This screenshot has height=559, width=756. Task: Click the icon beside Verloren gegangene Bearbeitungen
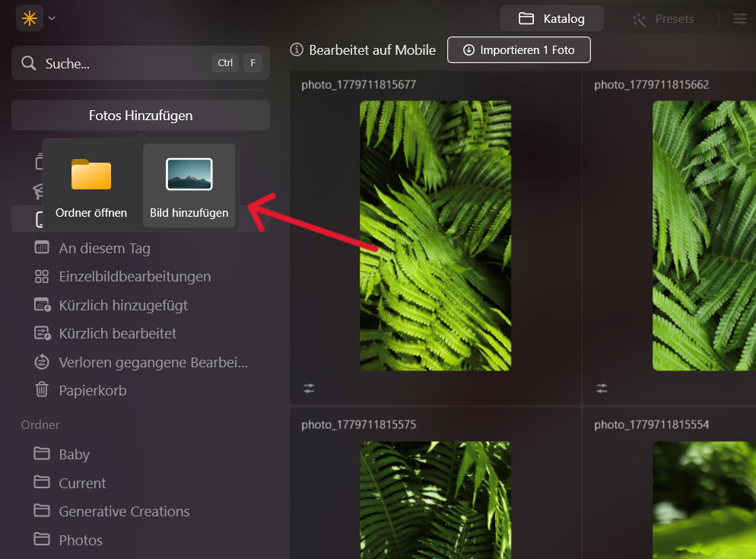tap(42, 362)
